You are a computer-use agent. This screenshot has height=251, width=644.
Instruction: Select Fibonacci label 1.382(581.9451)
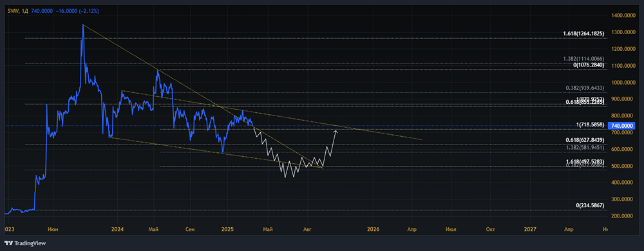pyautogui.click(x=585, y=147)
